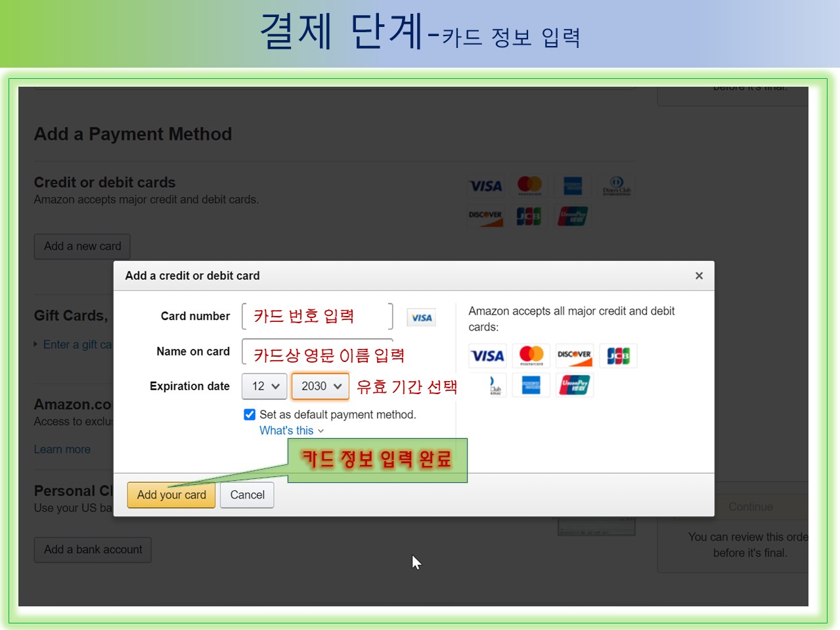Viewport: 840px width, 630px height.
Task: Cancel the add card dialog
Action: 247,495
